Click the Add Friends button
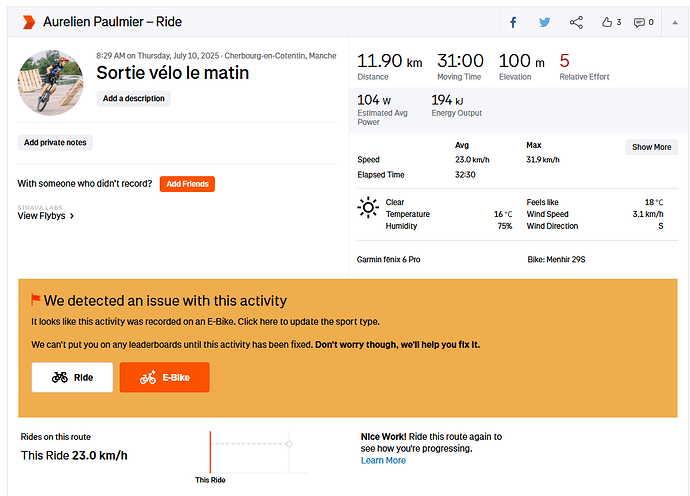Image resolution: width=690 pixels, height=496 pixels. (187, 184)
